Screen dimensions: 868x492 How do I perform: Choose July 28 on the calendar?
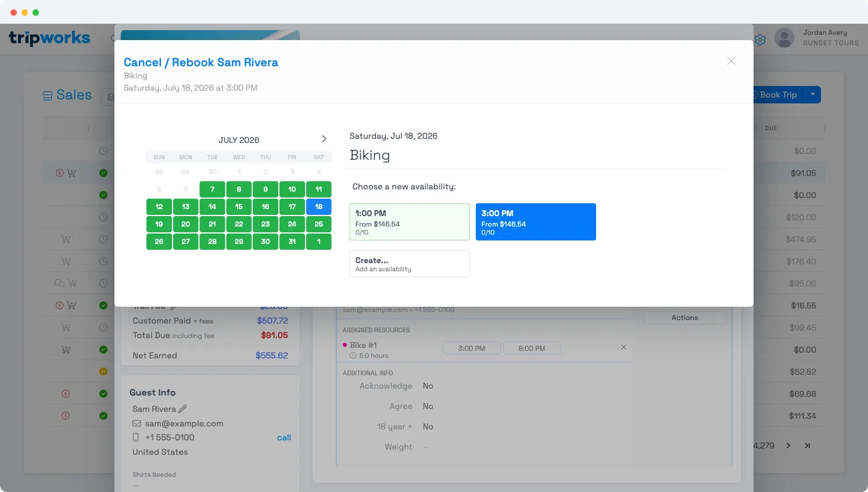click(212, 242)
